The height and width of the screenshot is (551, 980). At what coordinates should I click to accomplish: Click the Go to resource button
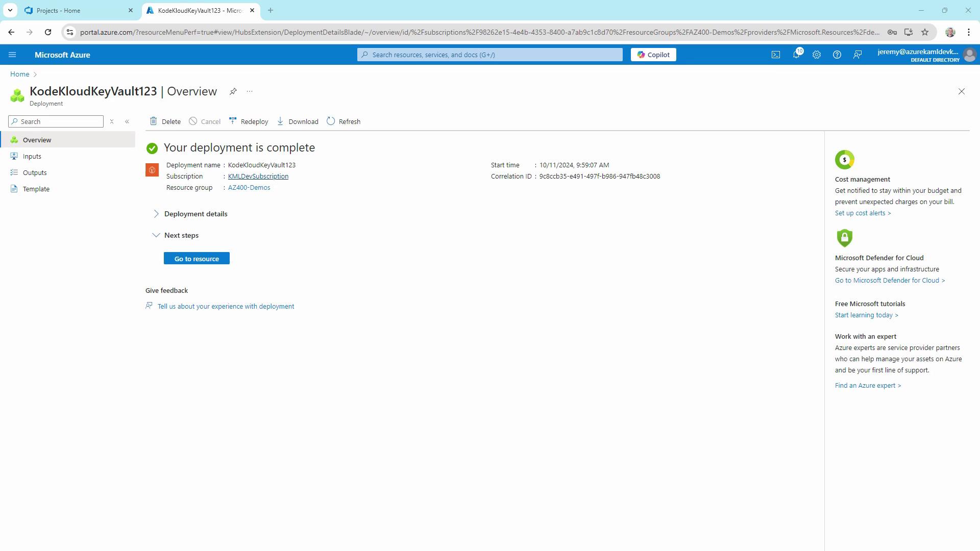click(197, 259)
